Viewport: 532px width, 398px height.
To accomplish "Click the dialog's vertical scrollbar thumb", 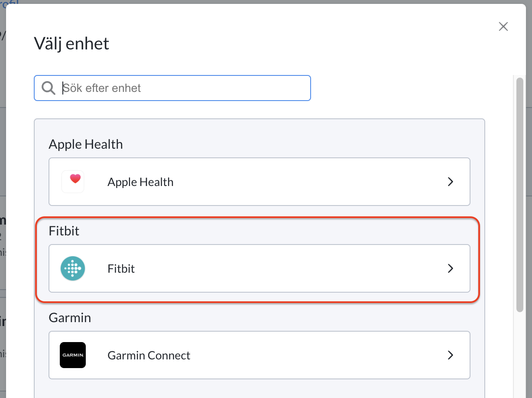I will tap(520, 193).
